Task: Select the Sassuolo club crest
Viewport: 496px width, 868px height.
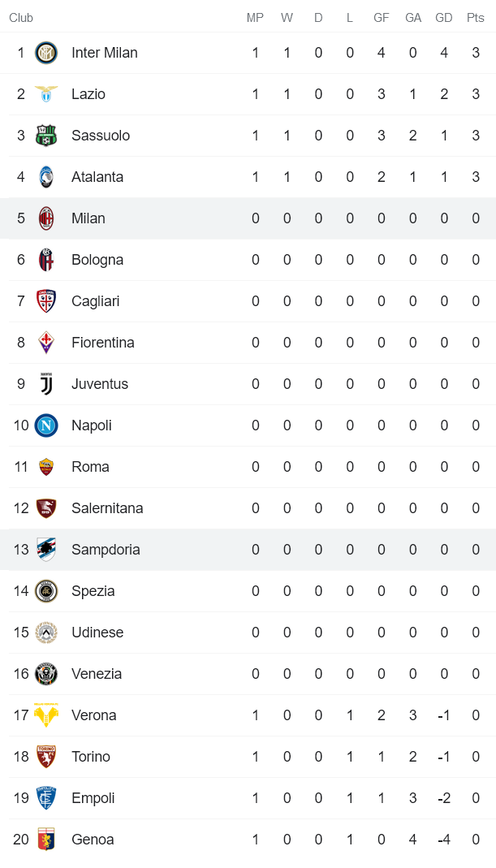Action: tap(46, 135)
